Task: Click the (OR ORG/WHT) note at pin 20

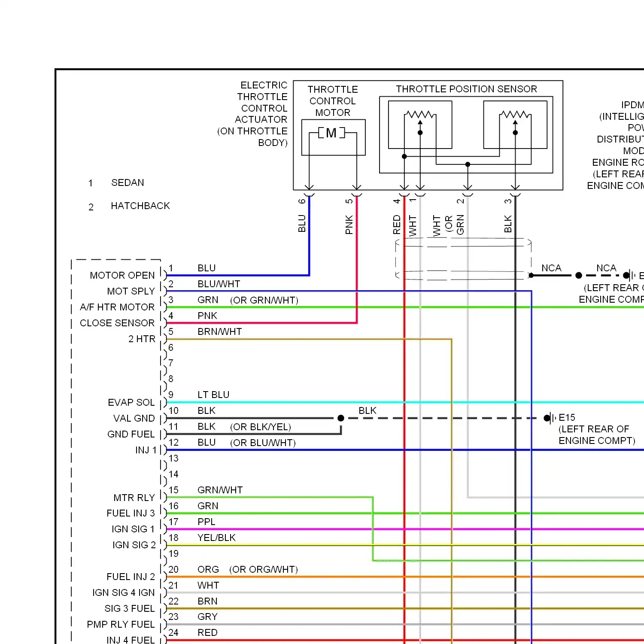Action: click(x=264, y=569)
